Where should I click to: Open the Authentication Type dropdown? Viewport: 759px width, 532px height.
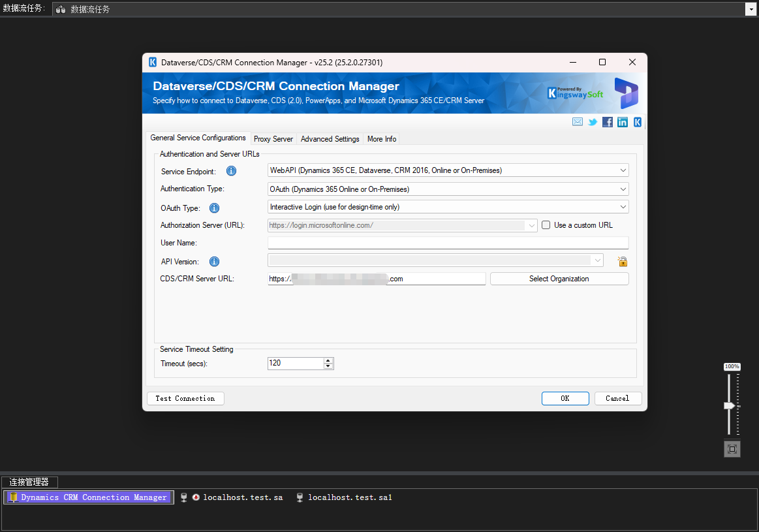623,189
